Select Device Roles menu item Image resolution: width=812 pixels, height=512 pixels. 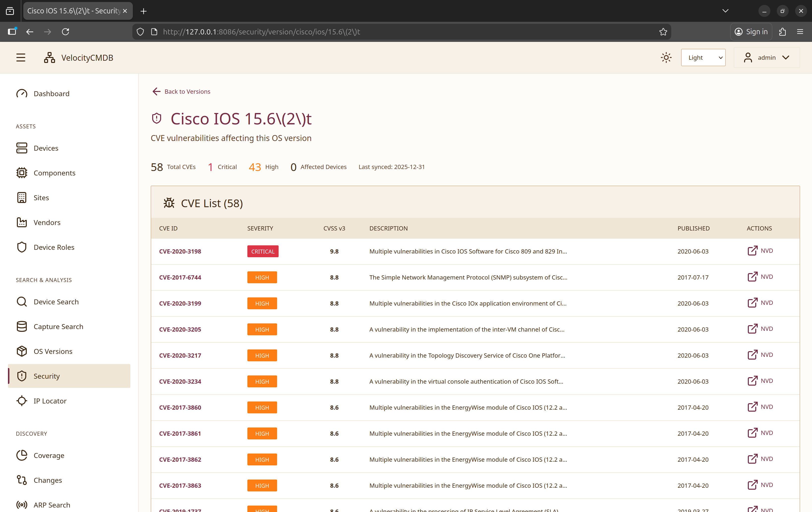(x=69, y=247)
